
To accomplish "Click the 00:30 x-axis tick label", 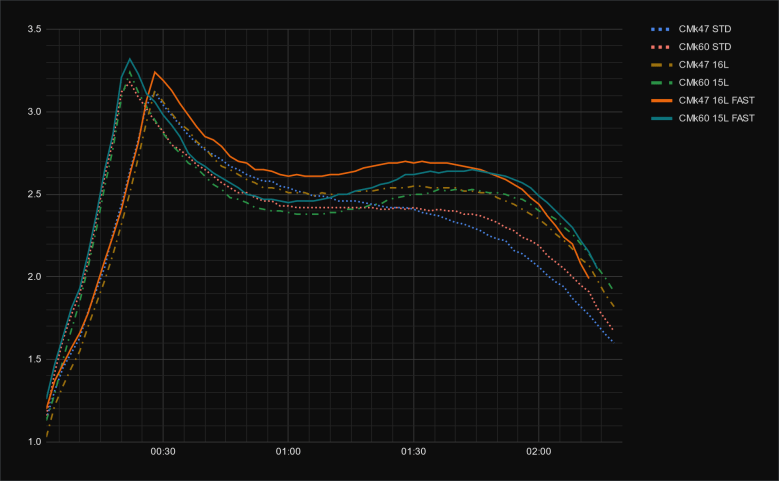I will click(x=163, y=452).
